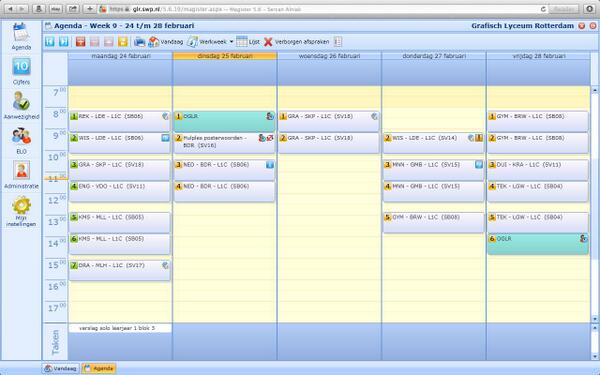This screenshot has height=375, width=600.
Task: Switch to Agenda bottom tab
Action: click(99, 368)
